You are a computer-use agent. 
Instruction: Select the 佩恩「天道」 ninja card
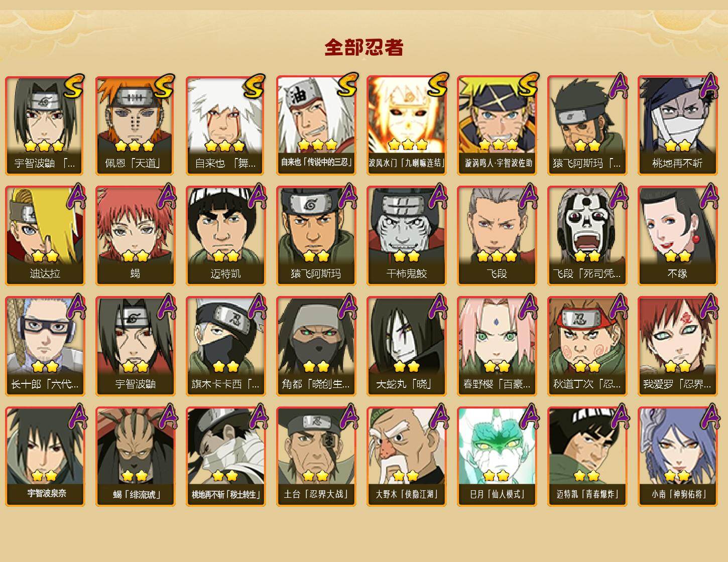(135, 125)
